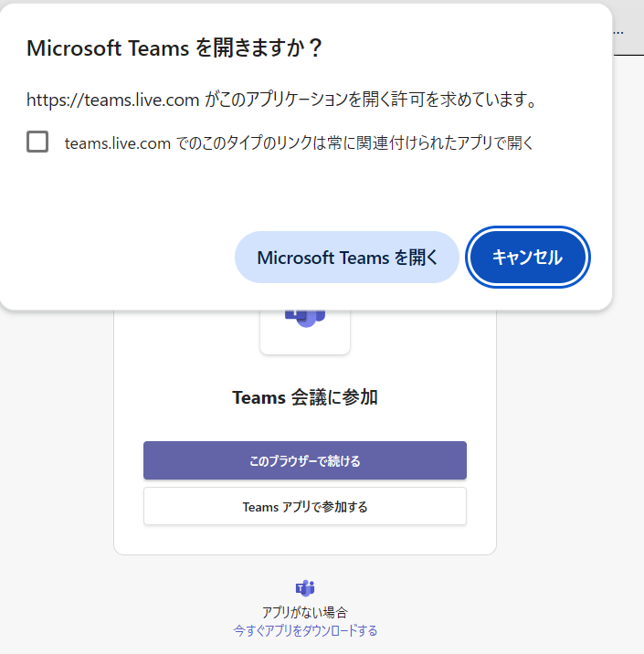Screen dimensions: 644x654
Task: Click empty dialog area left of open button
Action: tap(125, 257)
